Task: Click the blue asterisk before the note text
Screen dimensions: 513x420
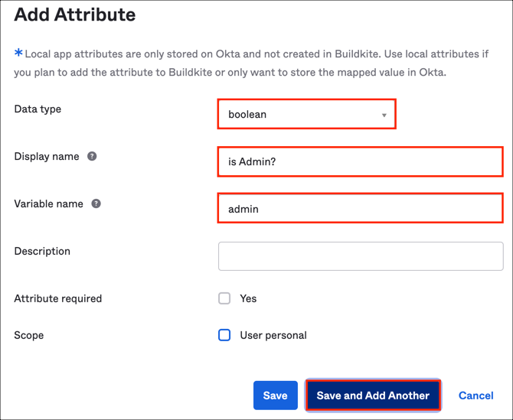Action: tap(18, 53)
